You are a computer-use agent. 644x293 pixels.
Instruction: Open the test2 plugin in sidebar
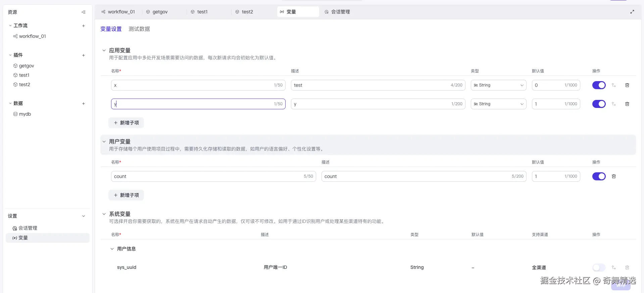(x=24, y=84)
